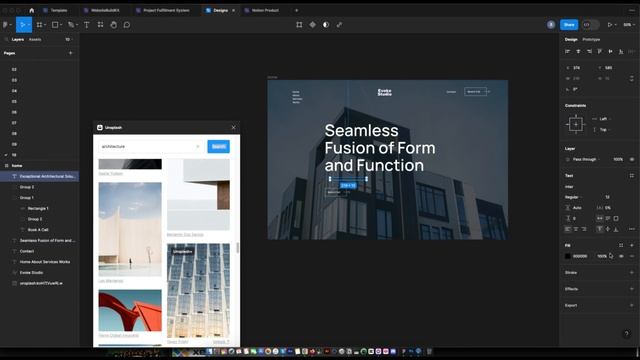This screenshot has width=640, height=360.
Task: Open the Figma main menu icon
Action: coord(6,25)
